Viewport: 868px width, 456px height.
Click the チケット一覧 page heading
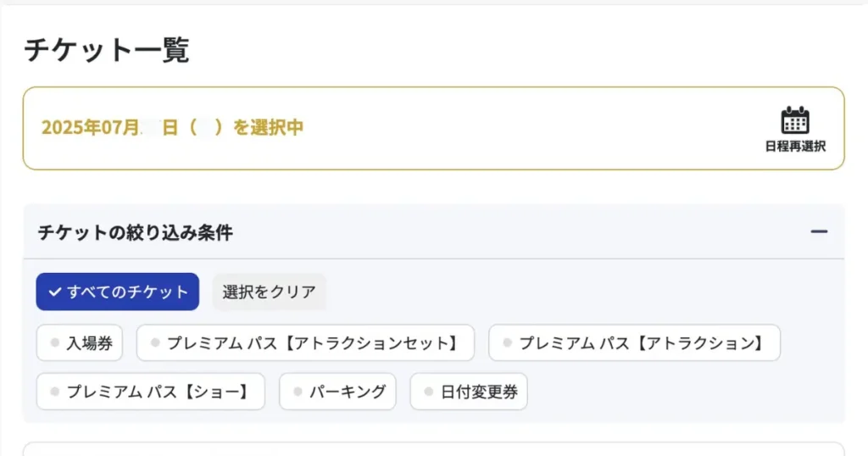click(107, 50)
